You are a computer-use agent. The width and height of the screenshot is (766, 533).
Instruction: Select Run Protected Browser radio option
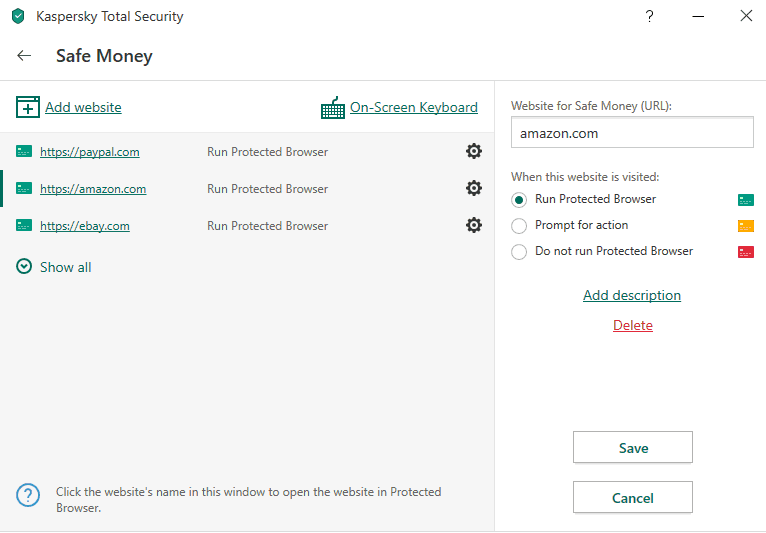(519, 200)
